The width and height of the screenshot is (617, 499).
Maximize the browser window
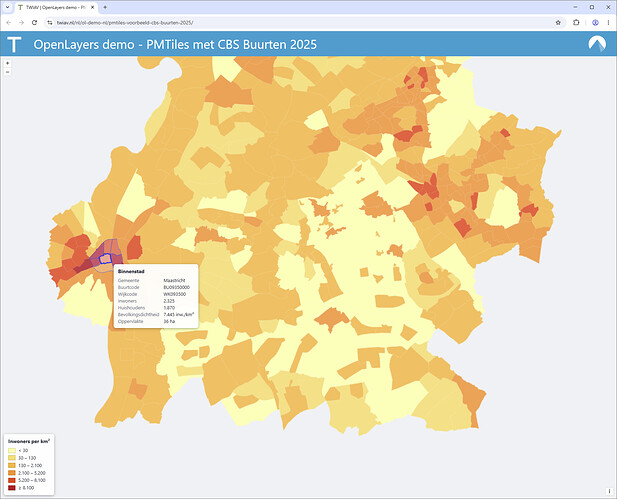click(x=592, y=7)
